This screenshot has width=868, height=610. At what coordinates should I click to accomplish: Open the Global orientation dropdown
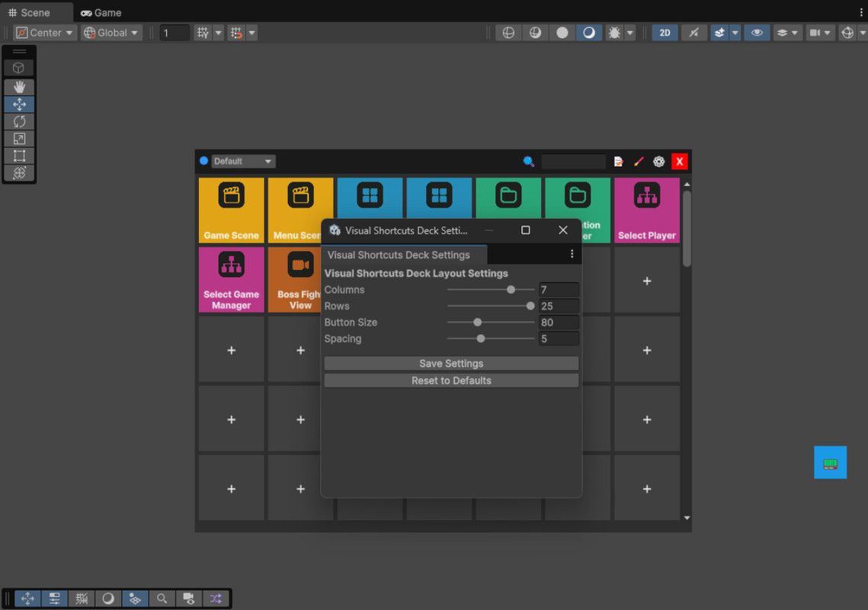111,32
